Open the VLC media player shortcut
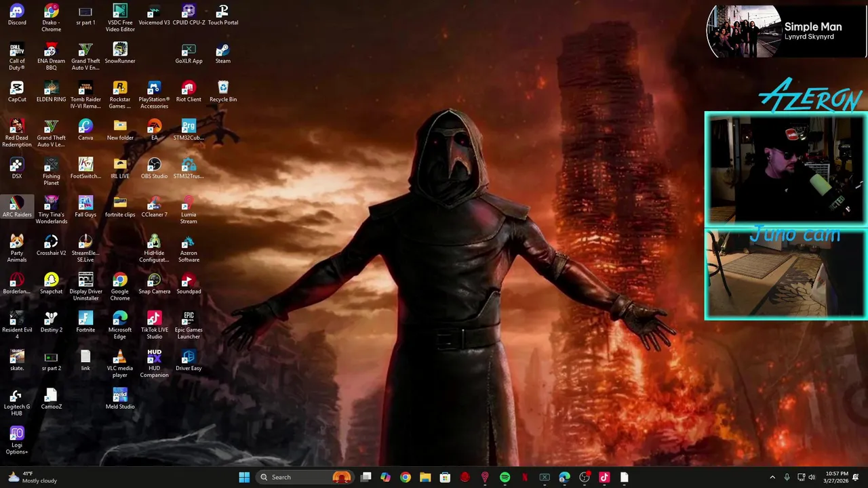Screen dimensions: 868x488 (120, 364)
